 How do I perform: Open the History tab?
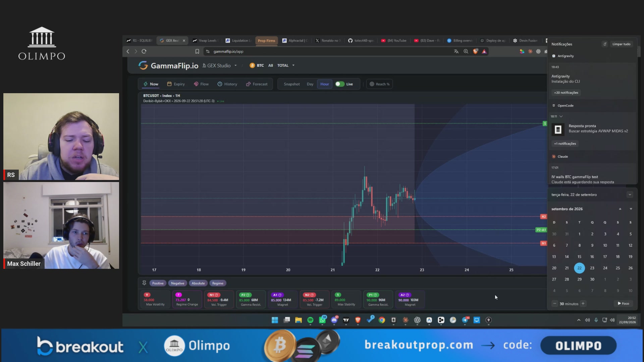coord(227,84)
